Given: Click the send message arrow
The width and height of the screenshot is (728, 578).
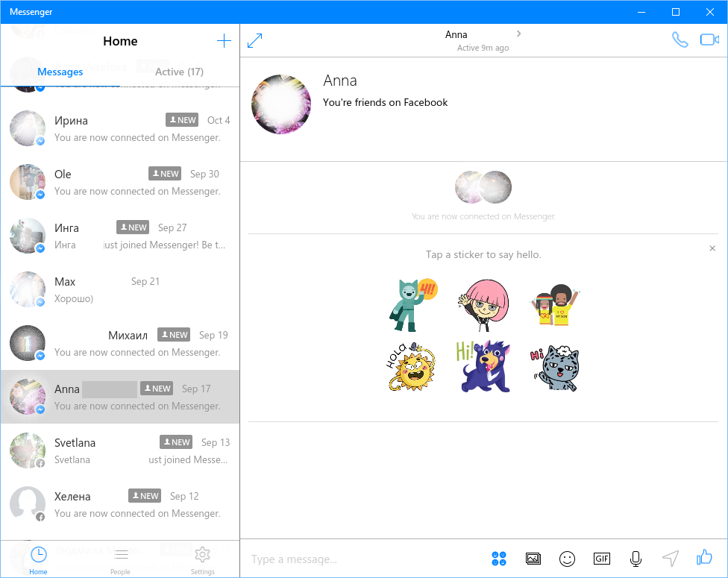Looking at the screenshot, I should [671, 559].
